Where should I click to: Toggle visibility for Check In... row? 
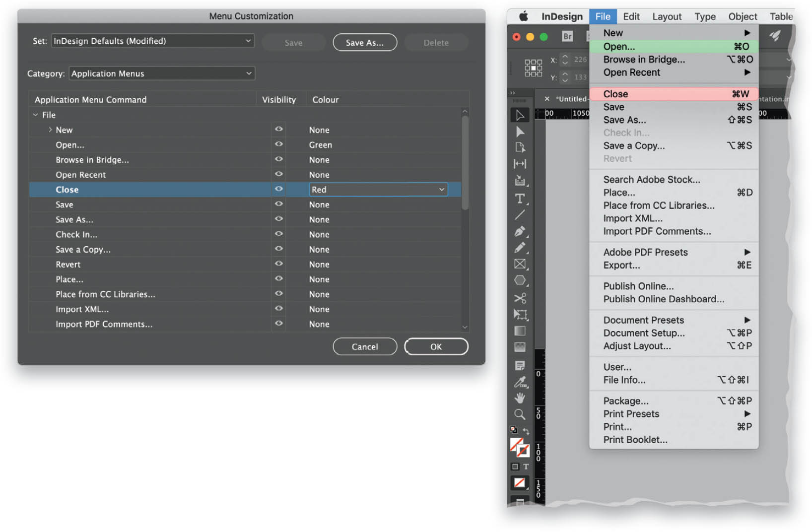[x=279, y=233]
